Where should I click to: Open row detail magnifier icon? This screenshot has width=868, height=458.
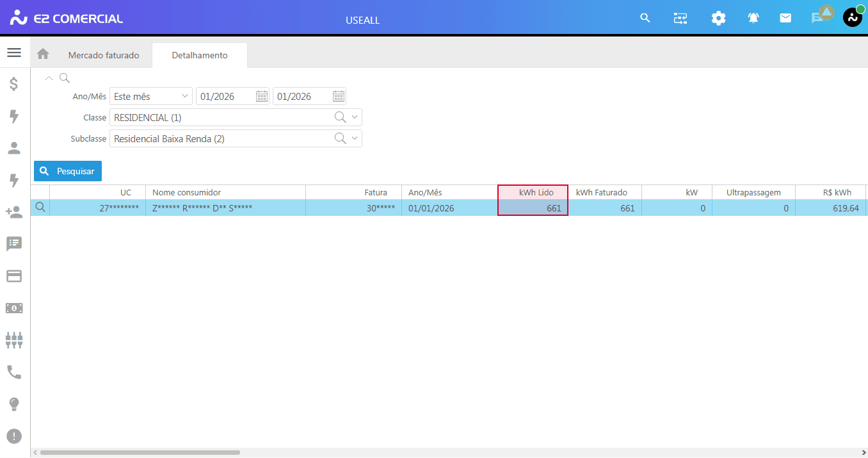pyautogui.click(x=40, y=208)
